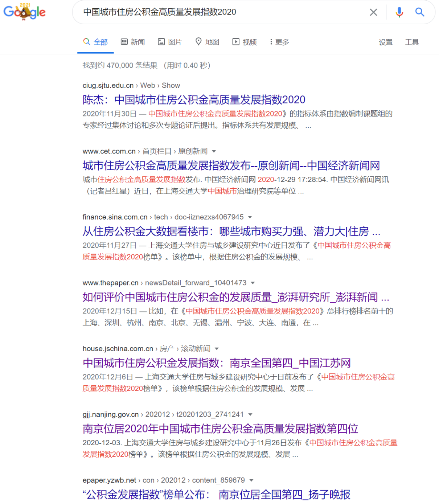Click the snippet dated 2020年12月15日
Screen dimensions: 439x504
point(238,317)
